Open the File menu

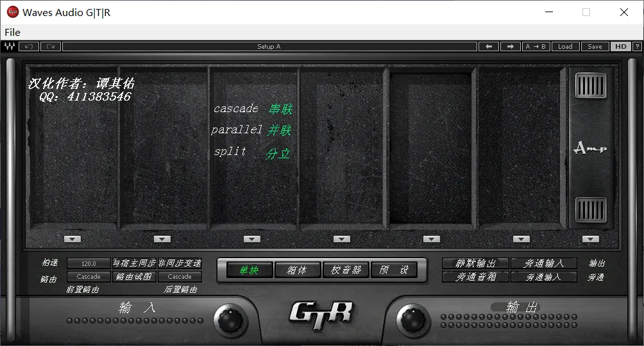(12, 32)
